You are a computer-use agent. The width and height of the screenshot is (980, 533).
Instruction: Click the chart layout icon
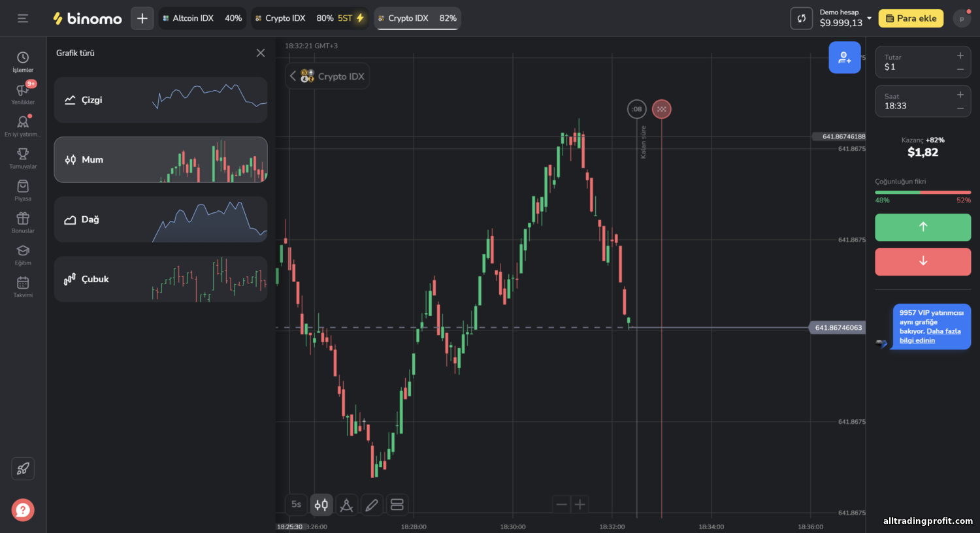click(397, 504)
